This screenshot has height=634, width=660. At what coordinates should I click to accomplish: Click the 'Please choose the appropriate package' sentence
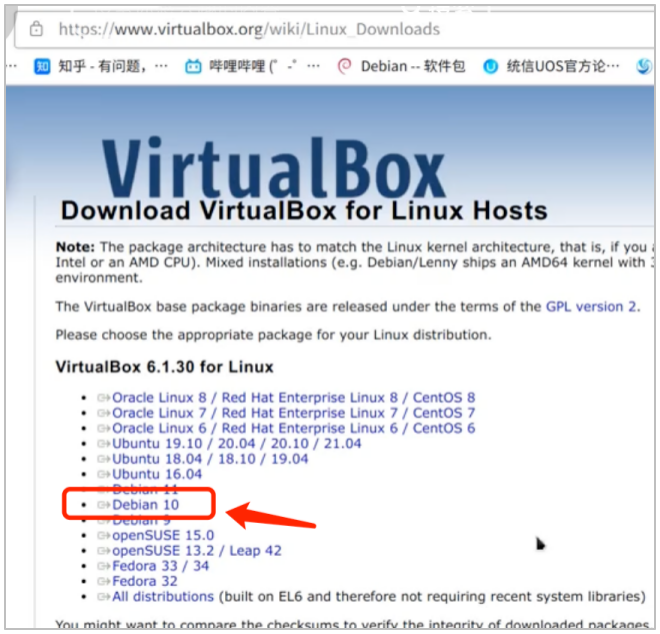pyautogui.click(x=274, y=335)
